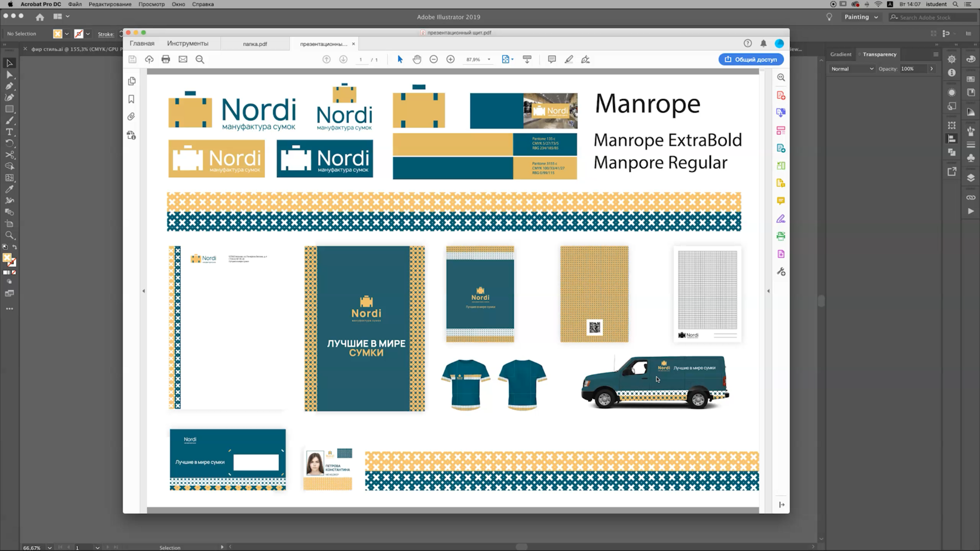The width and height of the screenshot is (980, 551).
Task: Zoom out with the minus circle icon
Action: (x=433, y=59)
